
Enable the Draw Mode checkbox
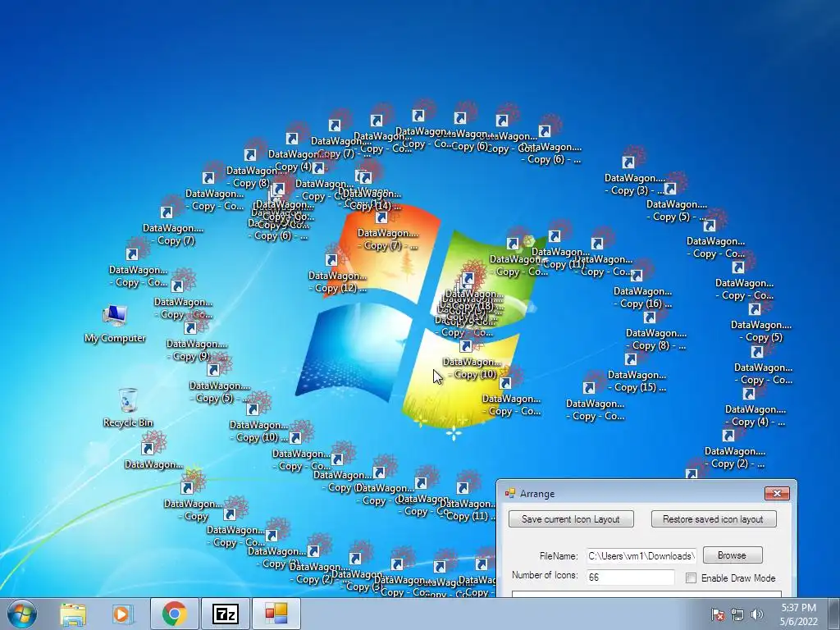point(691,578)
